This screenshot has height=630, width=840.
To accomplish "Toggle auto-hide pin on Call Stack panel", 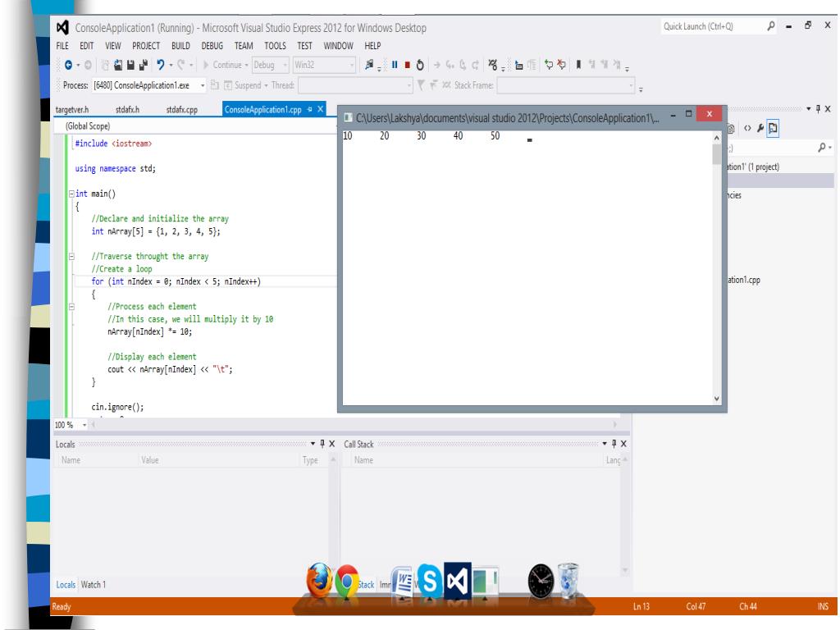I will [614, 444].
